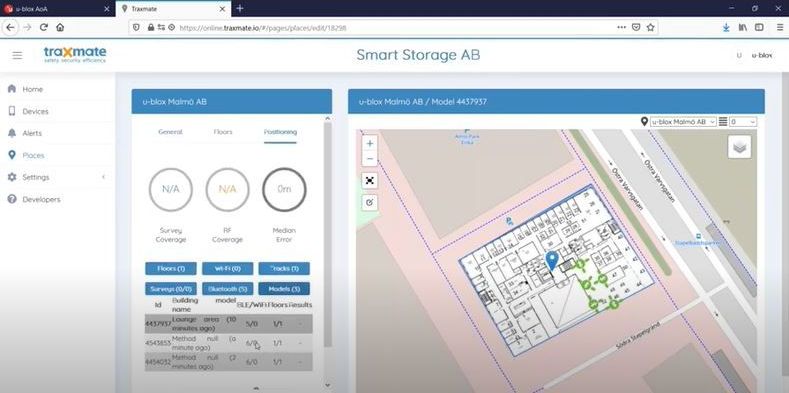Screen dimensions: 789x393
Task: Click the left panel vertical scrollbar
Action: pos(328,234)
